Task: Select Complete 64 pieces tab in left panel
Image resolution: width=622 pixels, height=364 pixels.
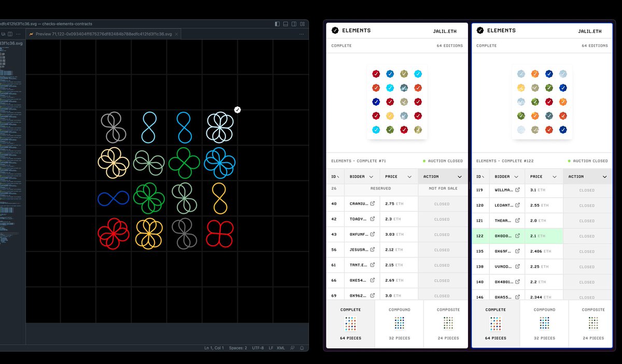Action: pos(350,324)
